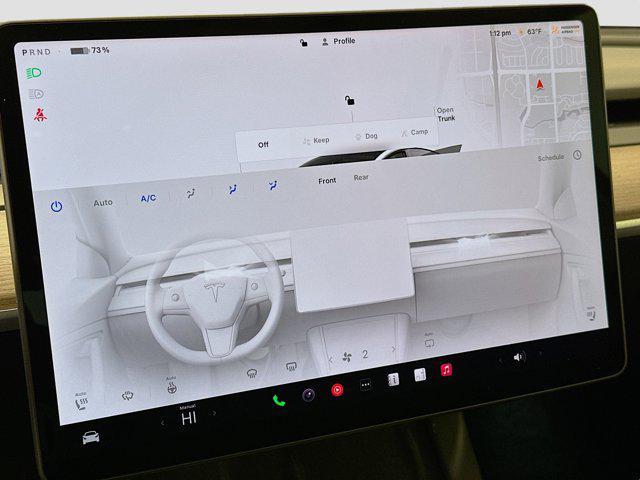The width and height of the screenshot is (640, 480).
Task: Select the Off climate keep option
Action: point(263,144)
